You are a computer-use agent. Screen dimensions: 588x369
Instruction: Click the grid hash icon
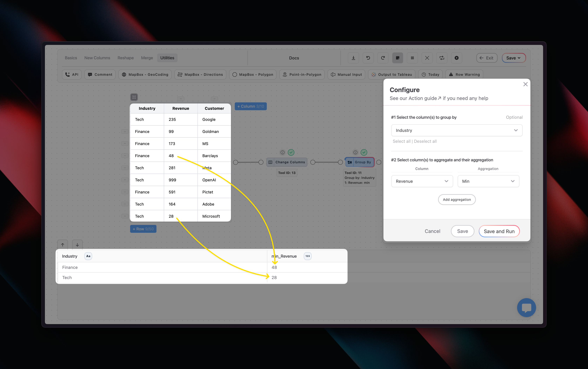click(x=412, y=58)
